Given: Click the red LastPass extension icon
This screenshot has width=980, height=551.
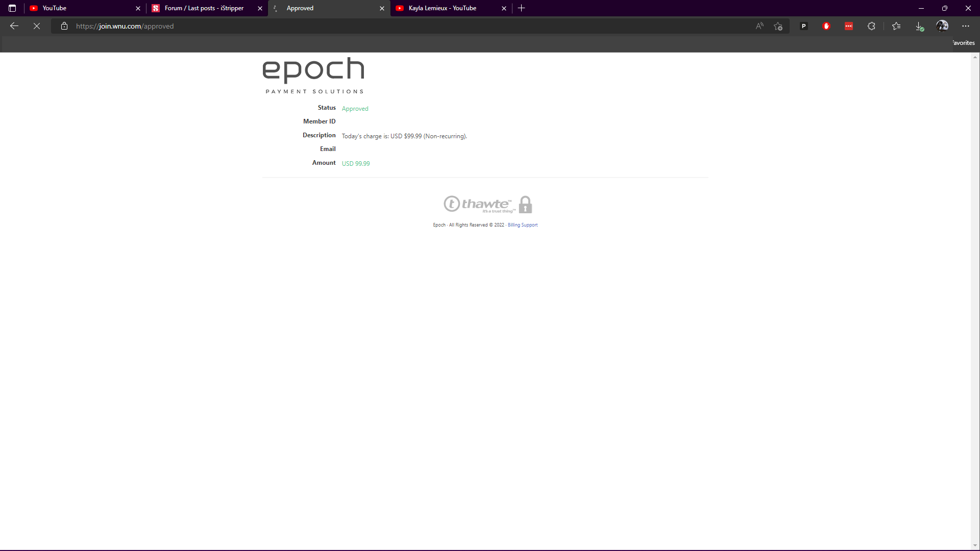Looking at the screenshot, I should point(849,26).
